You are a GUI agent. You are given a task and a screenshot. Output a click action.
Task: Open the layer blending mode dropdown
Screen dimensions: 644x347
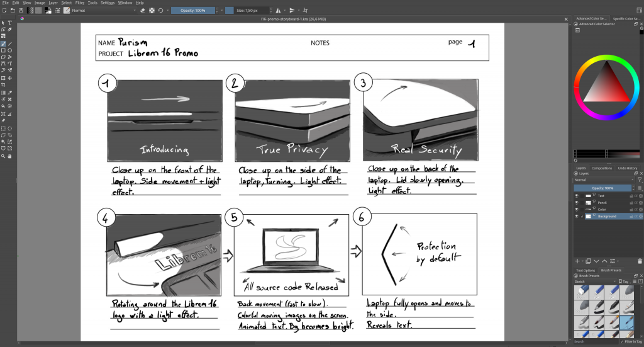click(604, 179)
